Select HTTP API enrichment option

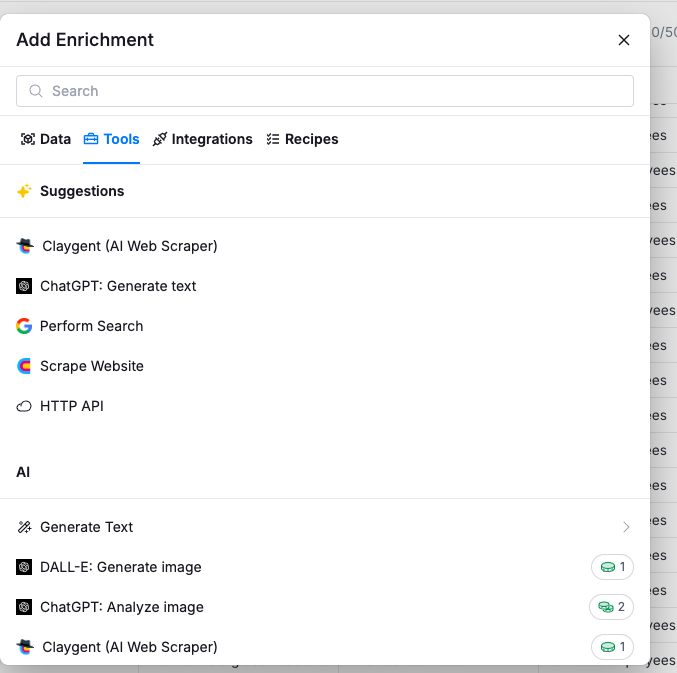click(71, 406)
